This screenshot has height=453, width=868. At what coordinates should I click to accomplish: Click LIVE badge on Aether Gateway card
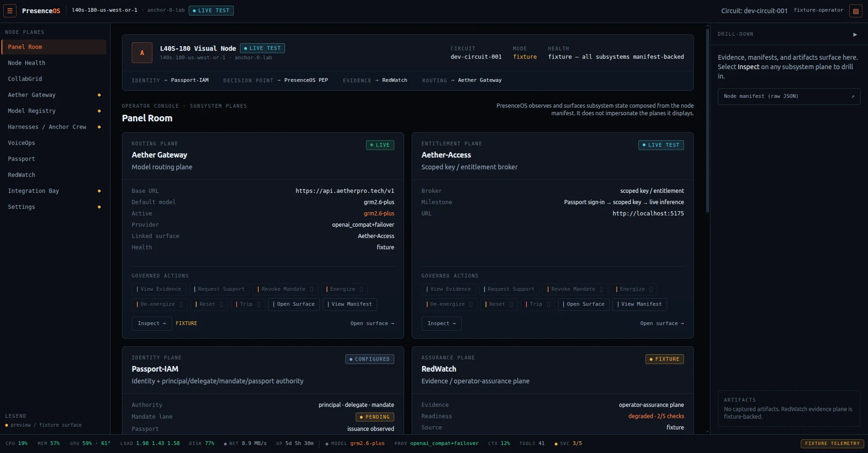(380, 145)
